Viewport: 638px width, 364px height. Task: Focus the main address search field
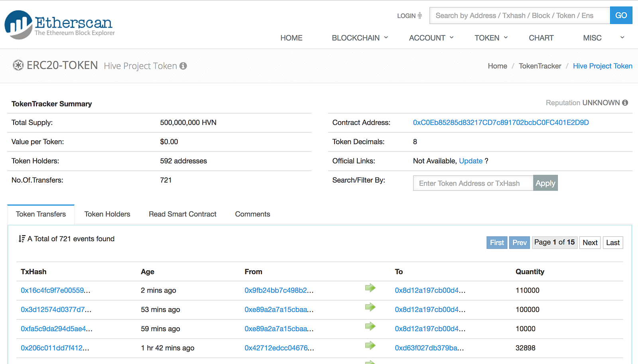coord(520,16)
